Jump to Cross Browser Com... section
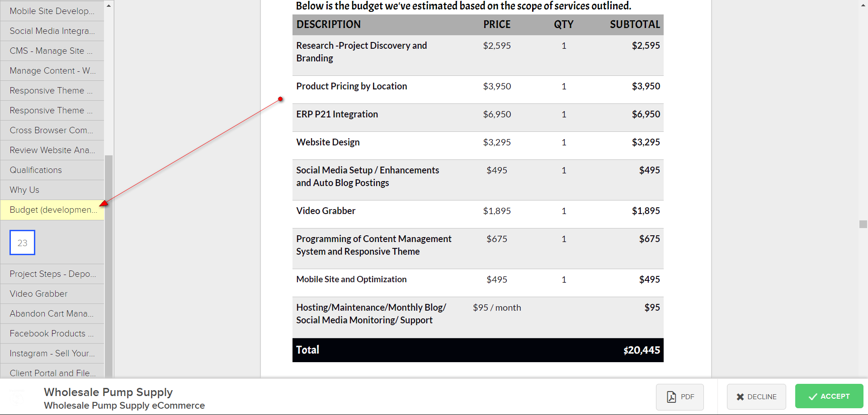Viewport: 868px width, 415px height. (52, 130)
